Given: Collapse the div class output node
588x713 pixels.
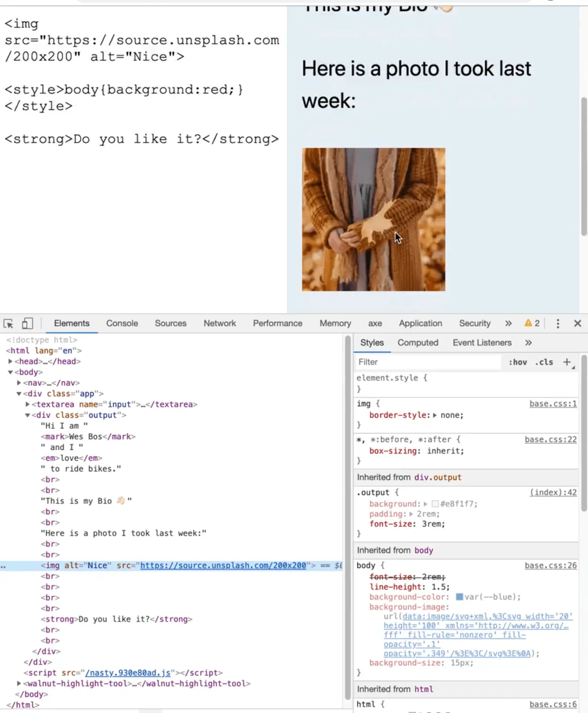Looking at the screenshot, I should [28, 415].
